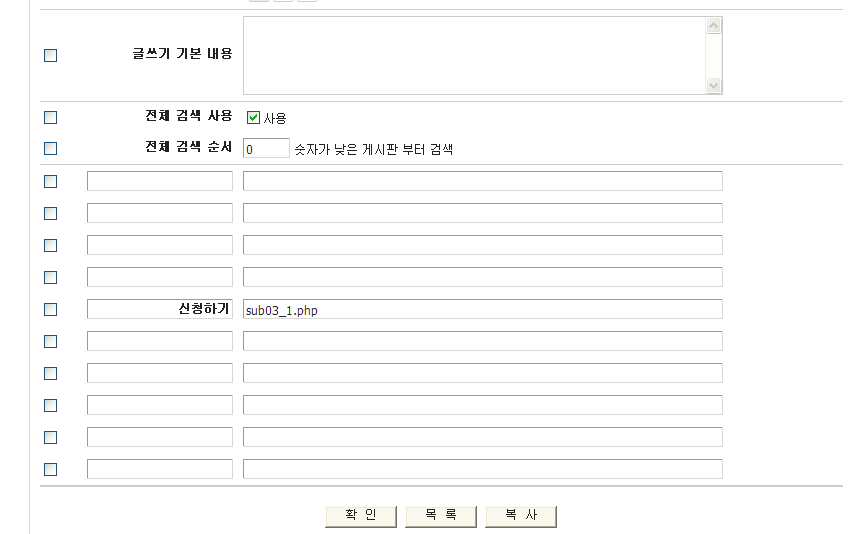Click the 신청하기 name input field
Image resolution: width=852 pixels, height=534 pixels.
(159, 309)
